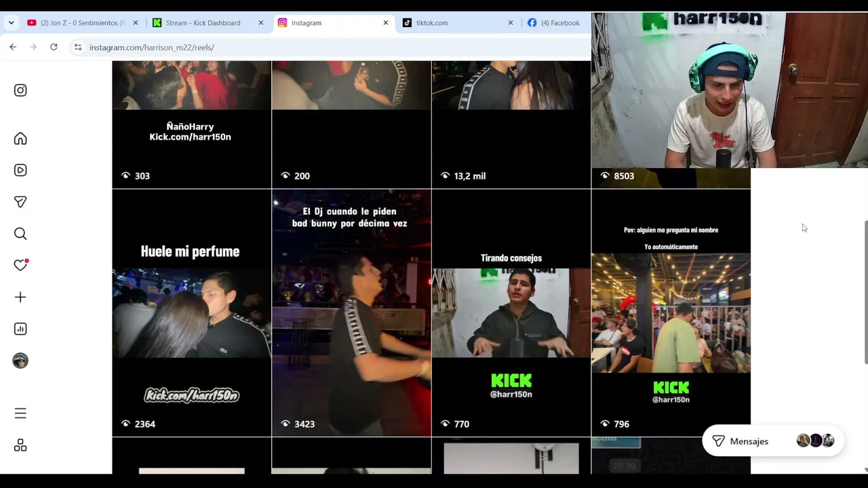The image size is (868, 488).
Task: Close the Instagram tab
Action: (386, 23)
